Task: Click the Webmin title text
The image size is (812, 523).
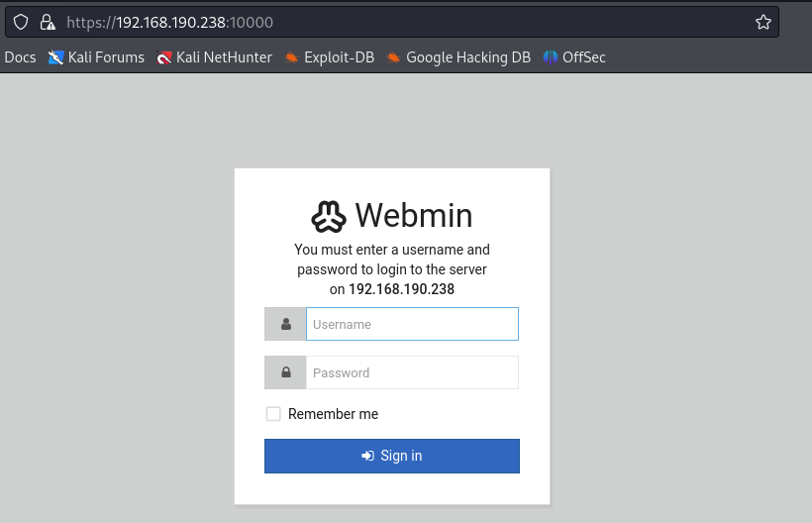Action: click(x=414, y=215)
